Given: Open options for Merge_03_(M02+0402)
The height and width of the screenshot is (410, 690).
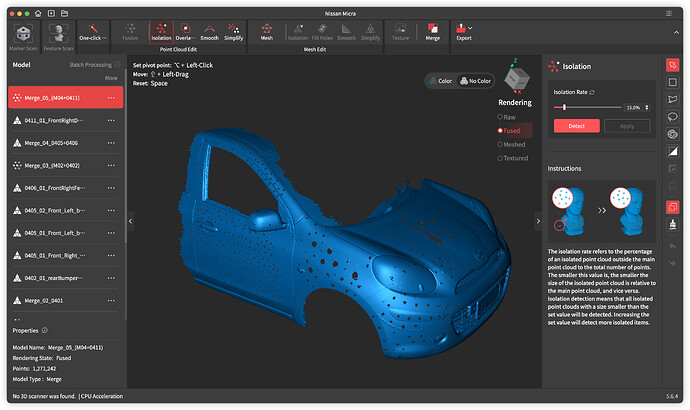Looking at the screenshot, I should tap(111, 165).
